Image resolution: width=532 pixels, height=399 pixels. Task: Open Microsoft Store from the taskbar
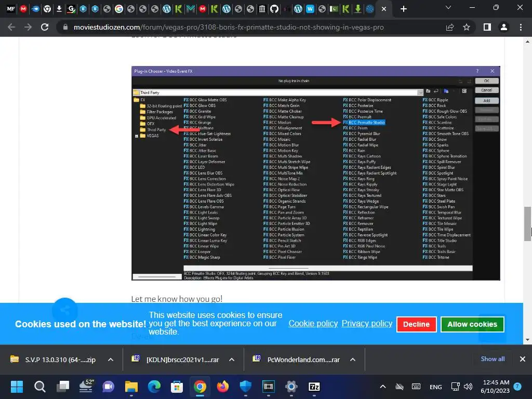coord(177,387)
